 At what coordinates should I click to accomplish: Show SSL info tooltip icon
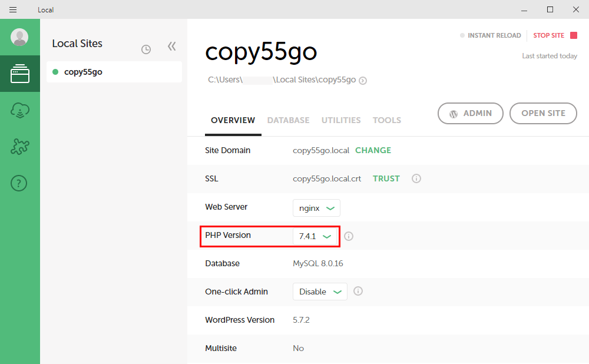[416, 178]
